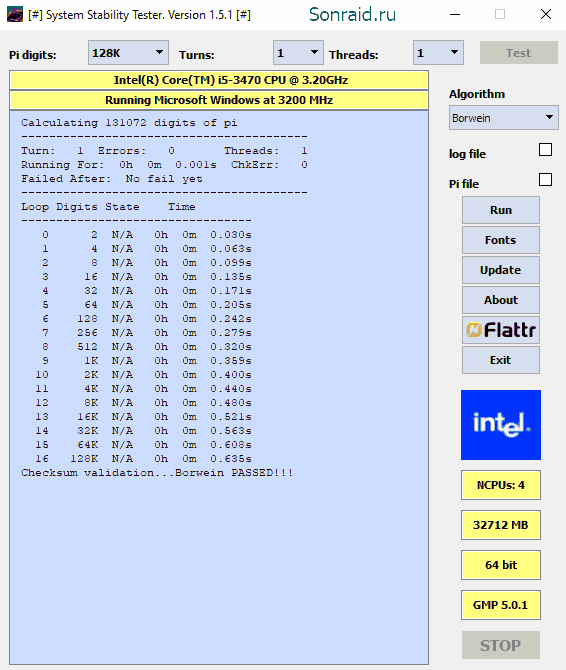Click the 64 bit info box

[501, 565]
